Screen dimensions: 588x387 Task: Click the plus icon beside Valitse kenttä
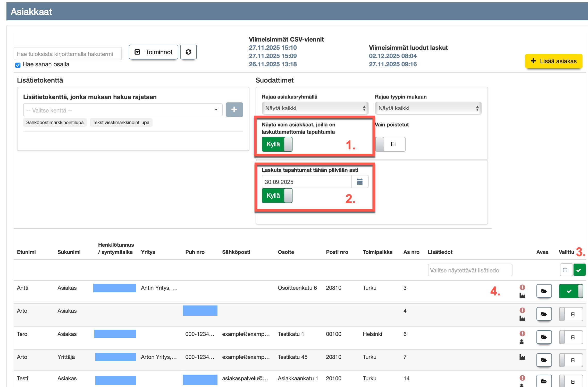pyautogui.click(x=234, y=110)
